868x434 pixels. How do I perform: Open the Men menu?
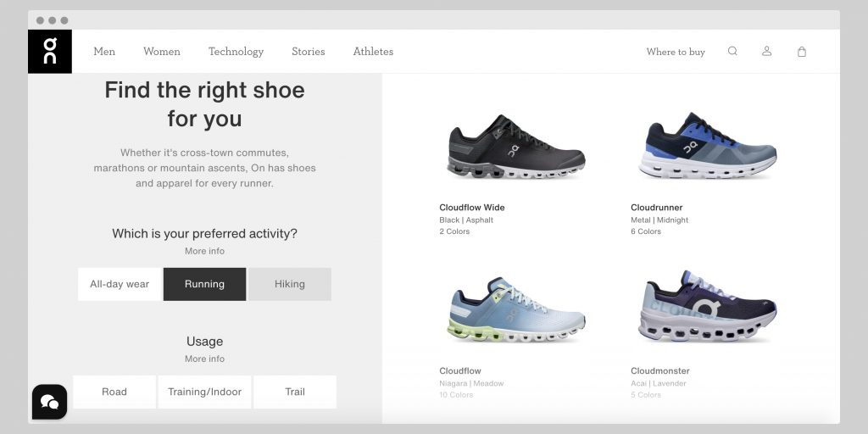tap(104, 52)
